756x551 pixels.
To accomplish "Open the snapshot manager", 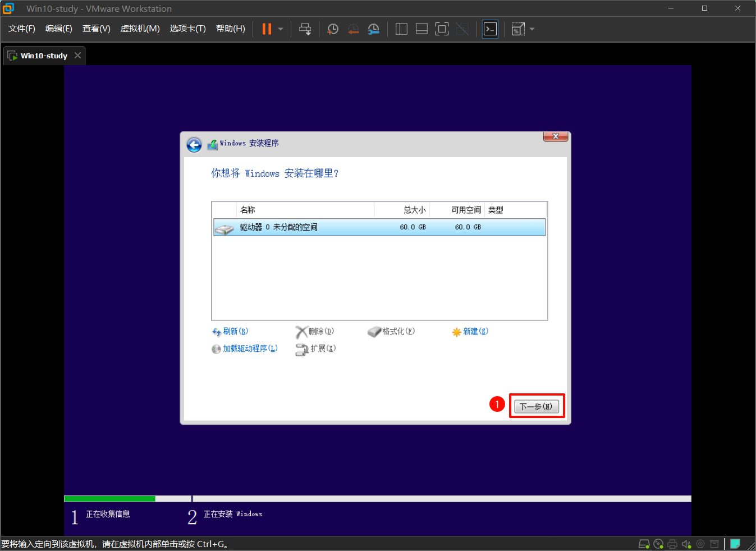I will (x=373, y=29).
